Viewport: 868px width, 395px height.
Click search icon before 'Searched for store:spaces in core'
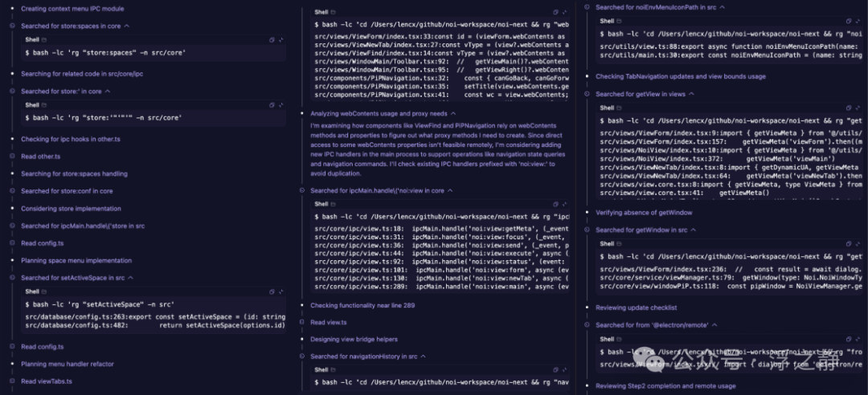12,26
